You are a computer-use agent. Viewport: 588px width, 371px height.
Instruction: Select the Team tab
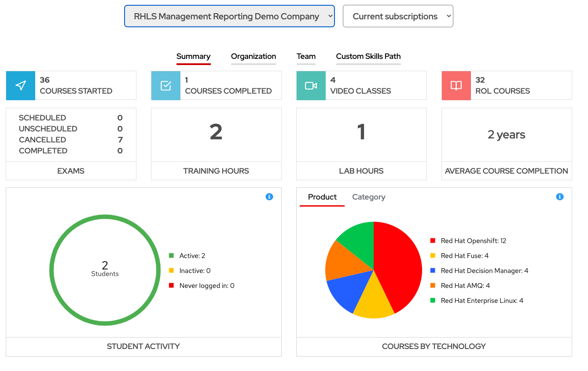306,56
